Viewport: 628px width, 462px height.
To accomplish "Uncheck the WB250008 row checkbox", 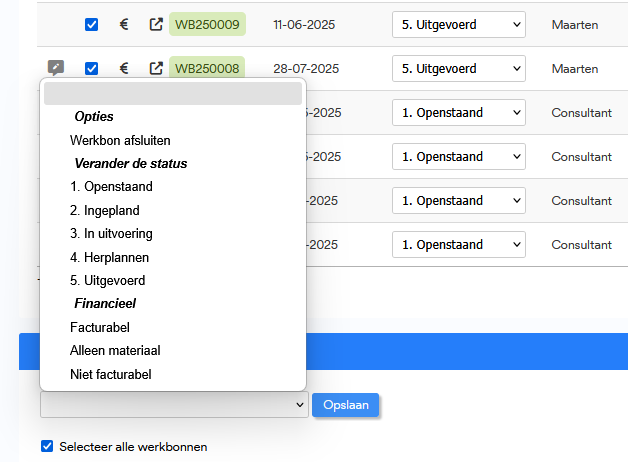I will (92, 69).
